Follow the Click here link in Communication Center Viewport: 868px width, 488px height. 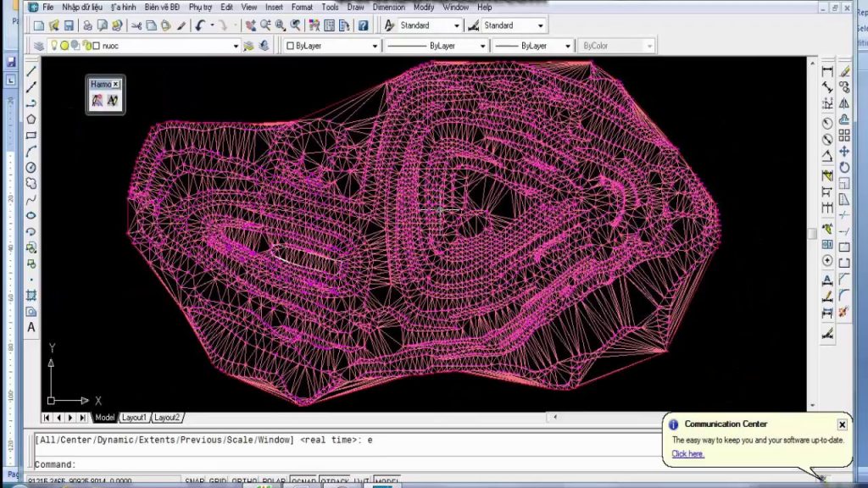[x=687, y=454]
